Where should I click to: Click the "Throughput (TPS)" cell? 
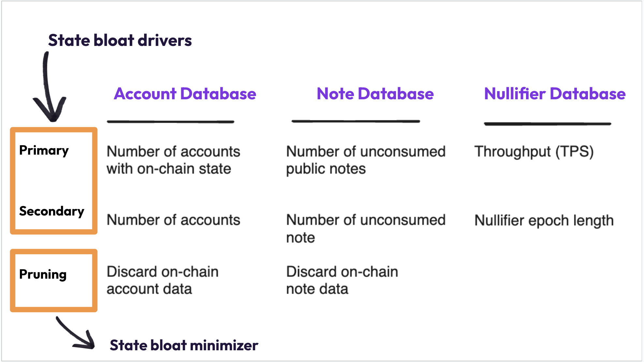(534, 152)
